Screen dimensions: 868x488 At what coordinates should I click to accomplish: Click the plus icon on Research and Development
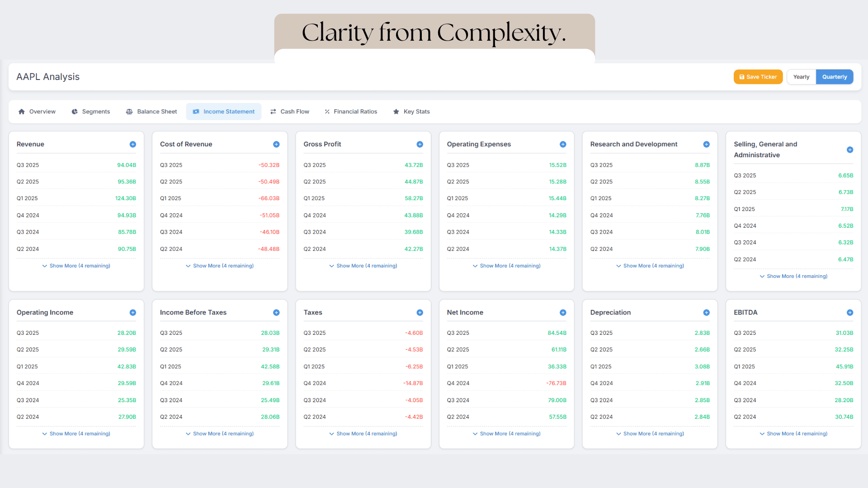(706, 144)
